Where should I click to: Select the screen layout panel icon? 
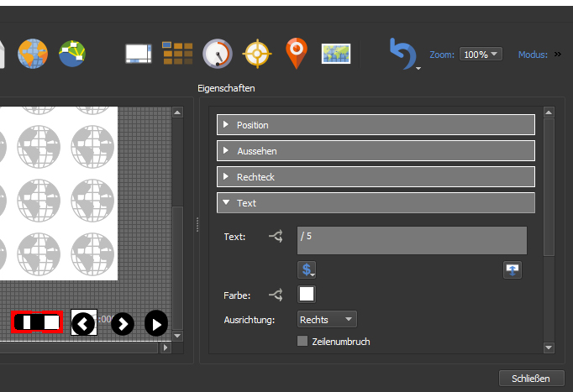pos(138,54)
